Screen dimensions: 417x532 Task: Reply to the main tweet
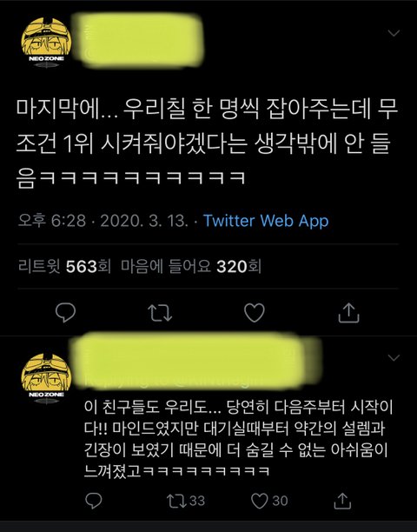[65, 312]
